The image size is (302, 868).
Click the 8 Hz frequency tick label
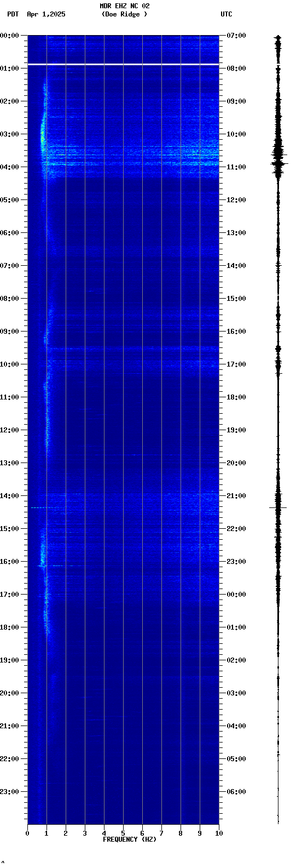coord(181,833)
